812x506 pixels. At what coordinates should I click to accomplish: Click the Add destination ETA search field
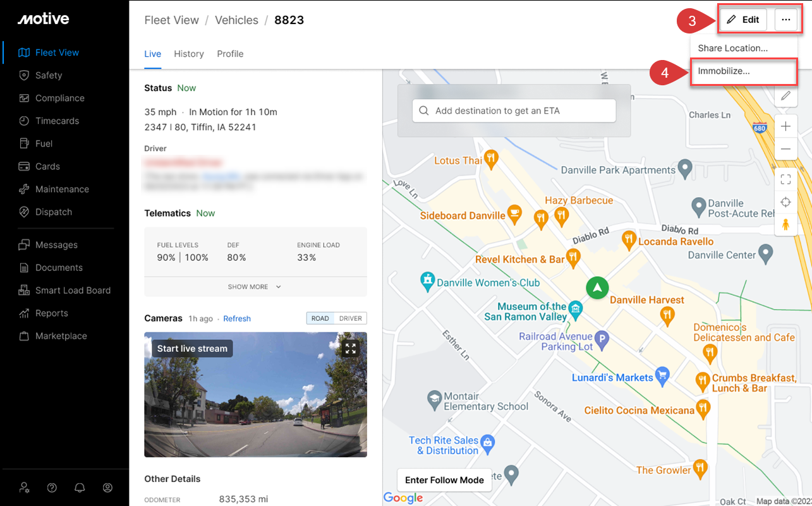click(514, 111)
